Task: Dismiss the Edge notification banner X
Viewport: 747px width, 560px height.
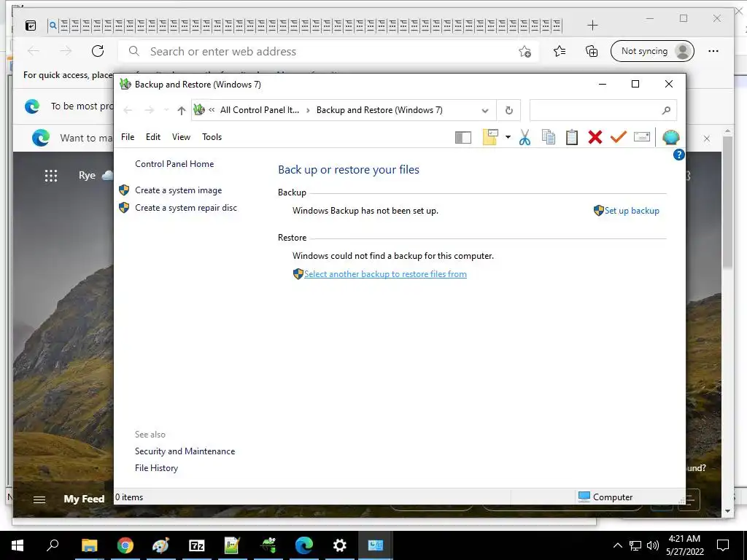Action: pos(707,139)
